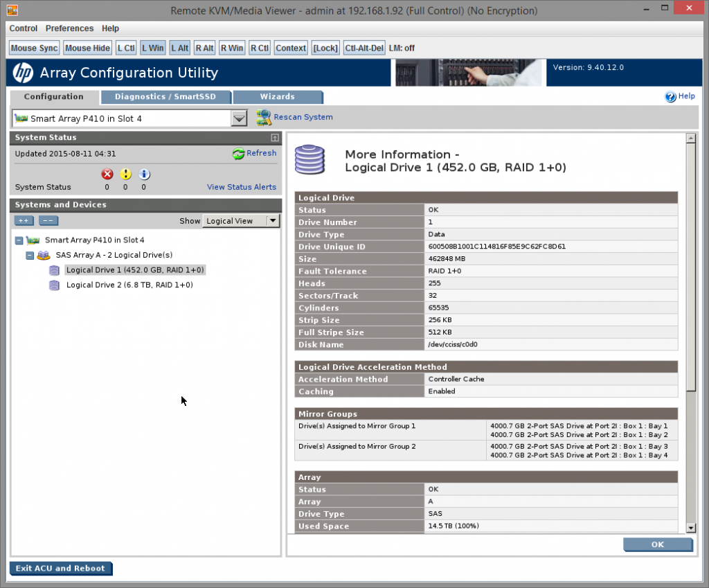Open the View Status Alerts link
Screen dimensions: 709x588
click(241, 187)
